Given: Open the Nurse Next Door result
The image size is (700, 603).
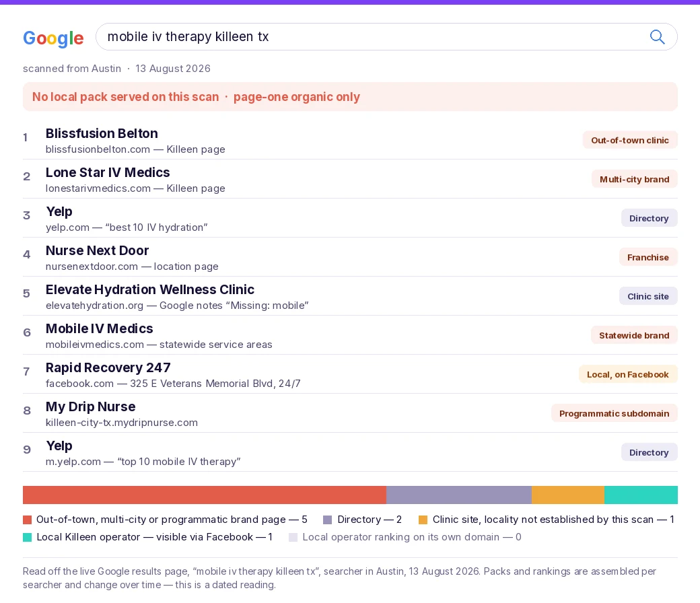Looking at the screenshot, I should (350, 258).
